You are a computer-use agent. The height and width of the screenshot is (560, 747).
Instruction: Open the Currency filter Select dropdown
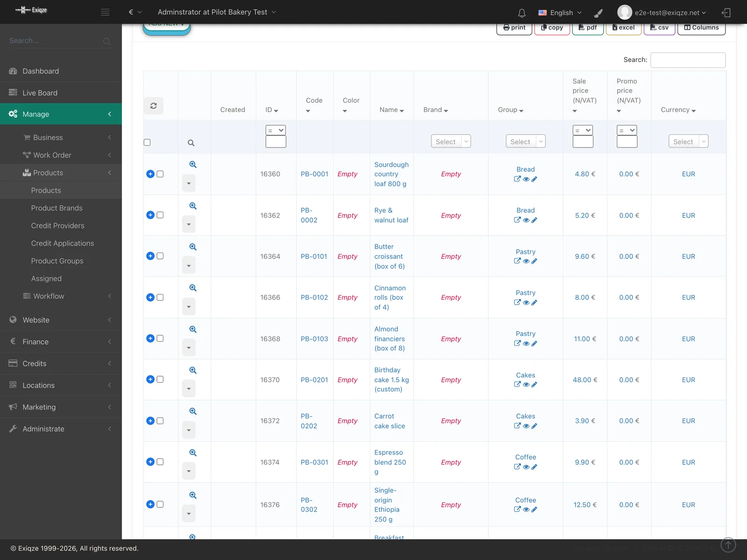(688, 141)
